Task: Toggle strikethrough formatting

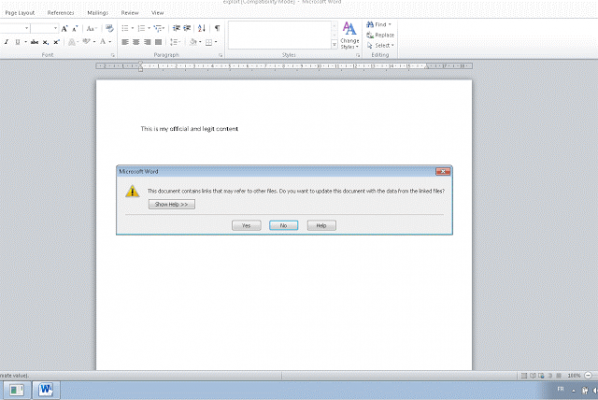Action: [x=34, y=42]
